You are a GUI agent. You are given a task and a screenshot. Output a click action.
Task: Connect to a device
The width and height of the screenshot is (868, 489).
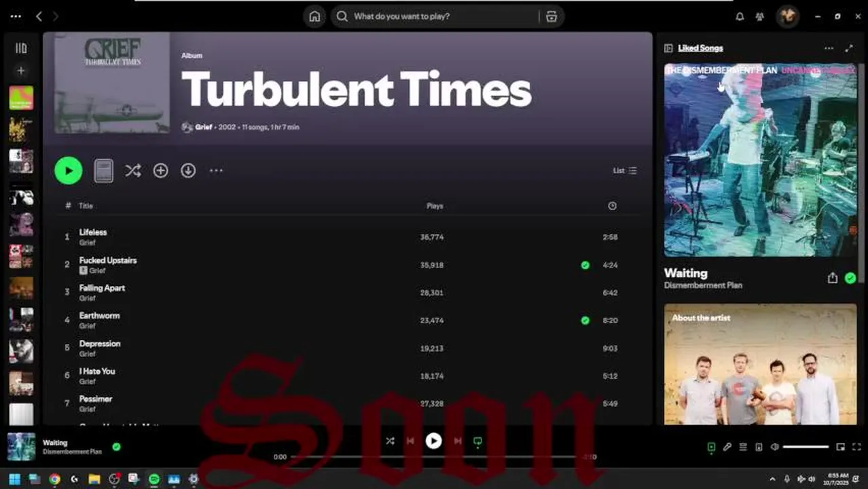coord(759,447)
